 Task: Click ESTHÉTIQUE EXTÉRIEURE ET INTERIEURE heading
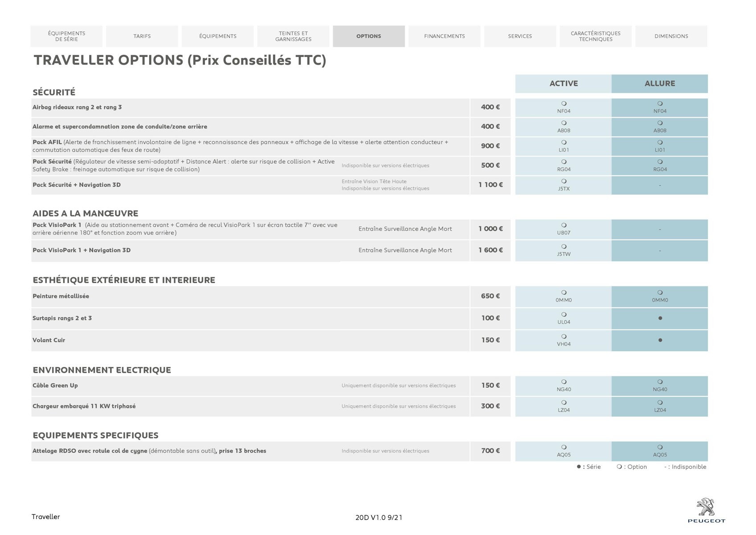[x=124, y=280]
